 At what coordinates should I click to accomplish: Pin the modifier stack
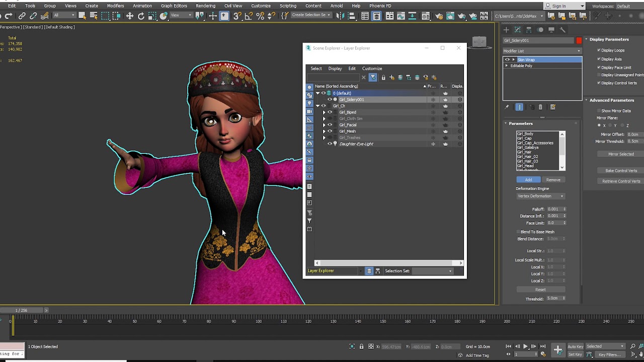pos(507,107)
